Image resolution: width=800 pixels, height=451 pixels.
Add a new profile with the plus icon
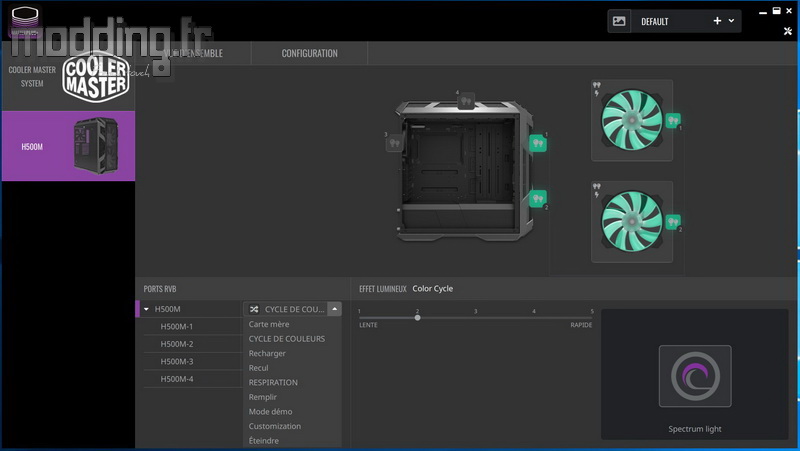(x=717, y=21)
